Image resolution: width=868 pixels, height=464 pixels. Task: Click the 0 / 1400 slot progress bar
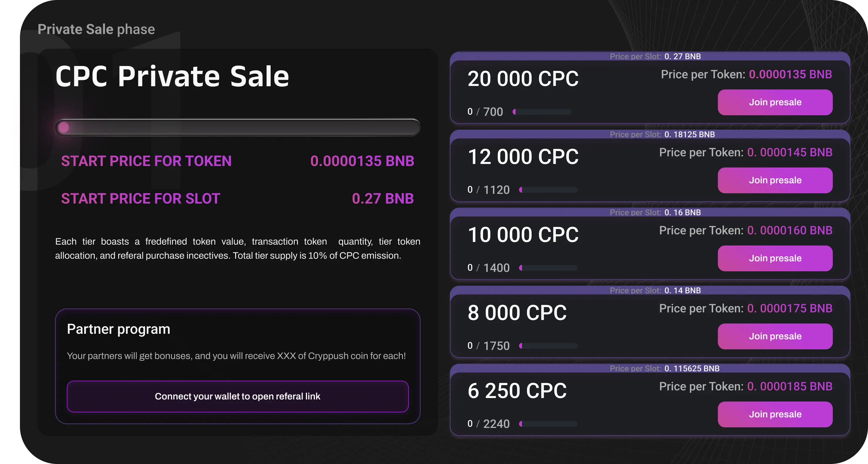pos(548,268)
